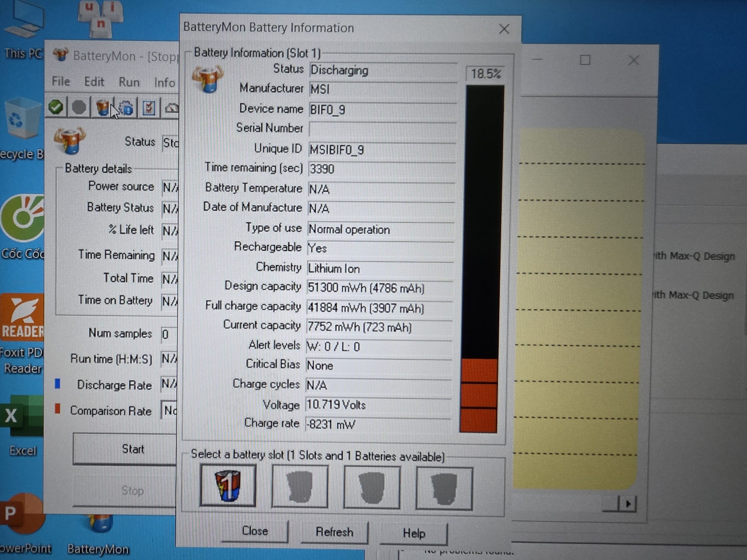This screenshot has height=560, width=747.
Task: Select battery slot 1 icon
Action: point(228,485)
